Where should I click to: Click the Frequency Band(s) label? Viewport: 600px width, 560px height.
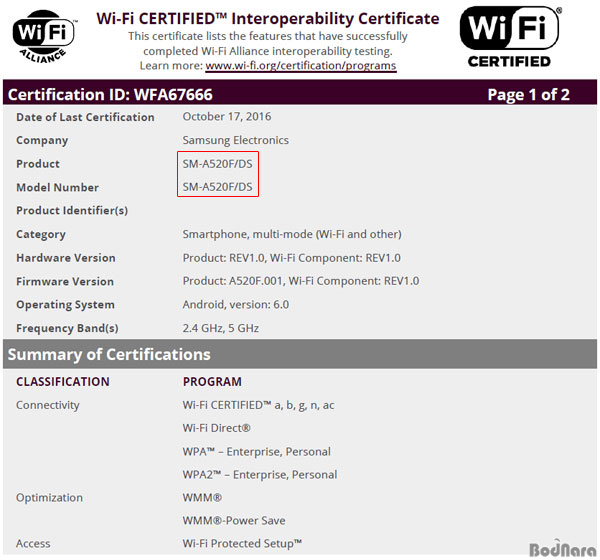[67, 328]
